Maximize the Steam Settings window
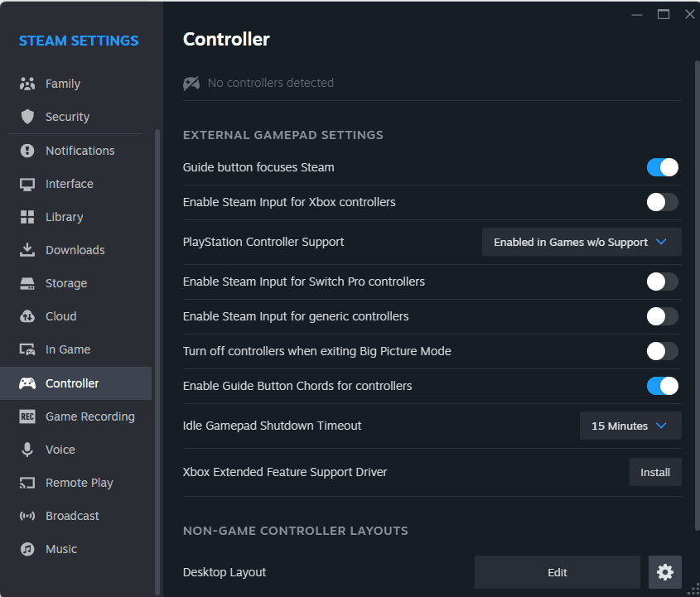Image resolution: width=700 pixels, height=597 pixels. pyautogui.click(x=664, y=15)
